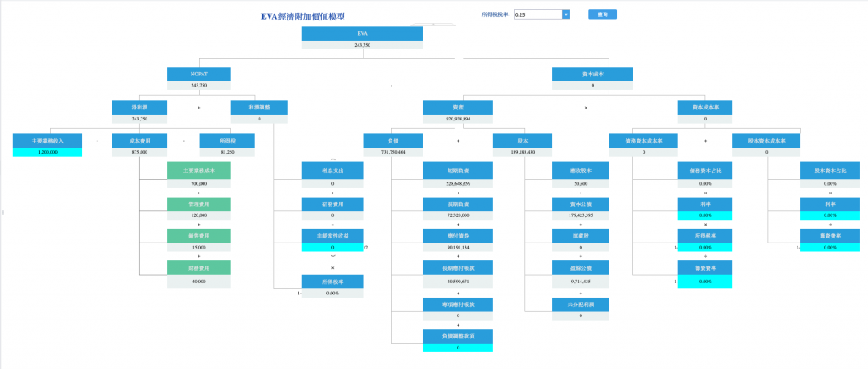The image size is (868, 369).
Task: Edit 利率 value below 股本資本占比
Action: click(x=828, y=215)
